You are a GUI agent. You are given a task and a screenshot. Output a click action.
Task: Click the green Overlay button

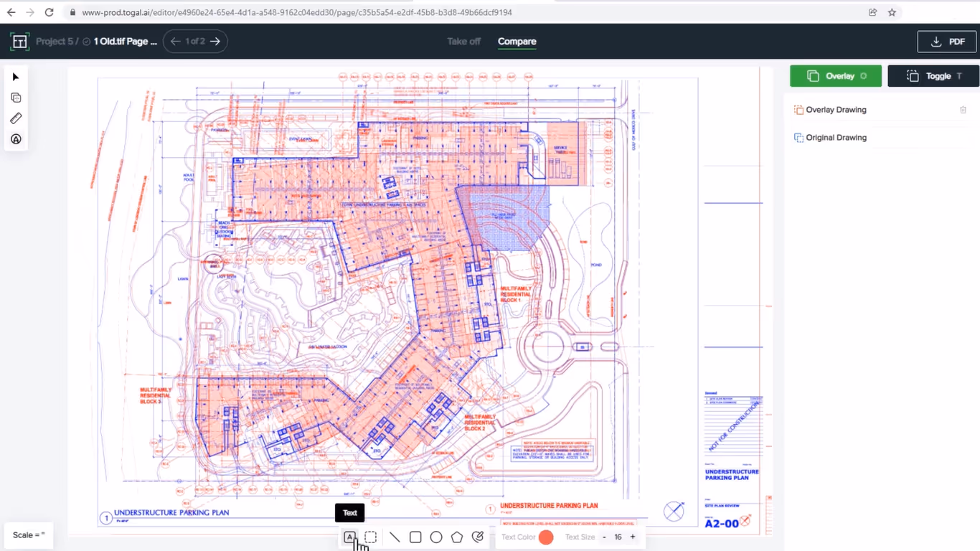(836, 76)
